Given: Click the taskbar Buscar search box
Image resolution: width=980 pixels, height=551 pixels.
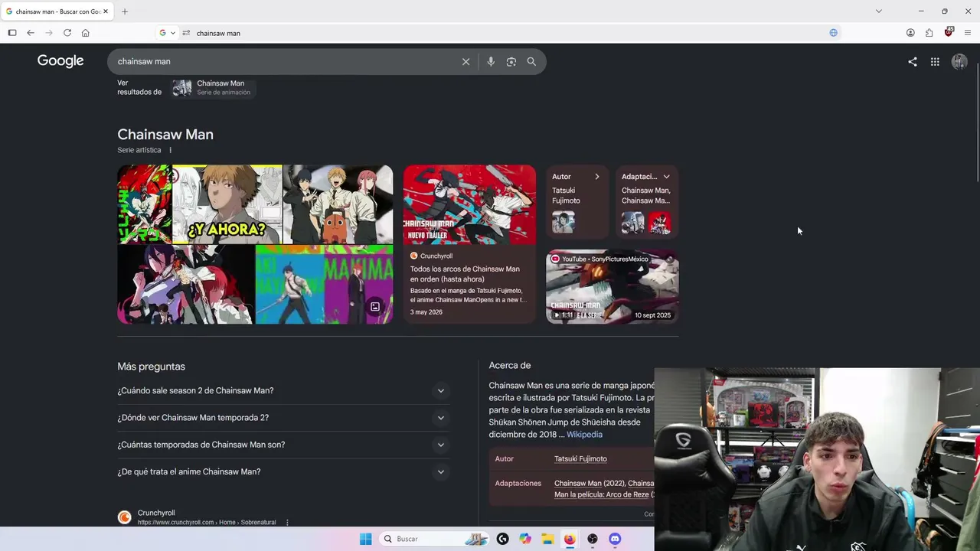Looking at the screenshot, I should (434, 539).
